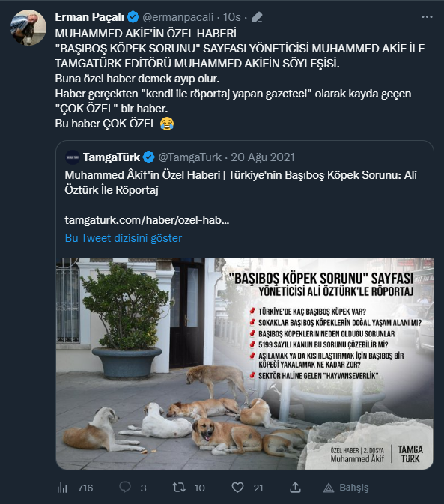Like the tweet with heart icon
This screenshot has width=444, height=504.
[x=237, y=488]
